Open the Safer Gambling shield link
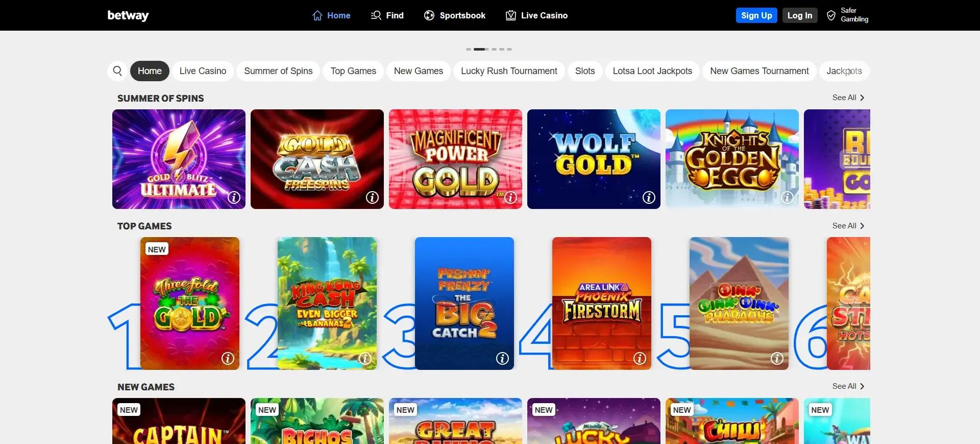Viewport: 980px width, 444px height. 848,15
